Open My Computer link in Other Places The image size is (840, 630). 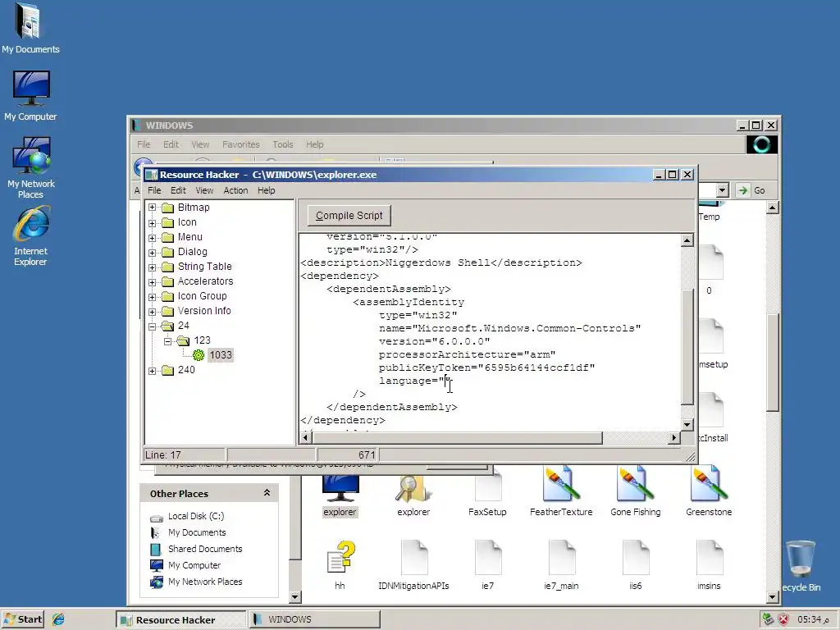(x=194, y=565)
